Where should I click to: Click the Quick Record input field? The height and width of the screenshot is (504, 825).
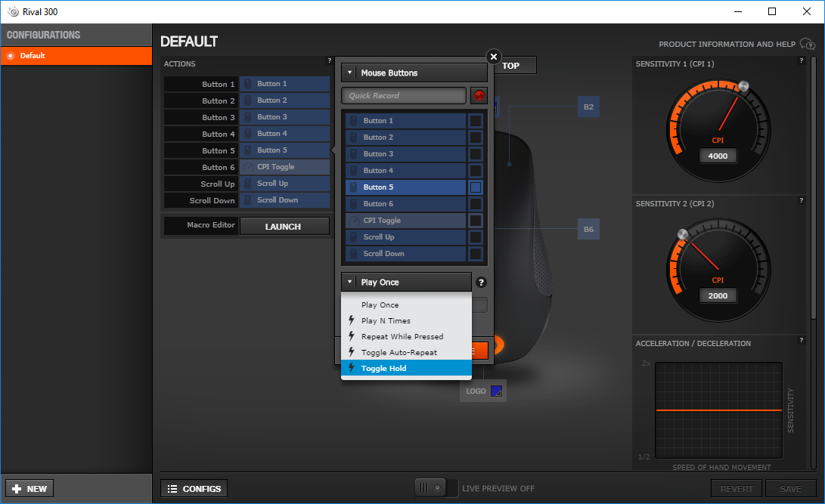pyautogui.click(x=404, y=96)
